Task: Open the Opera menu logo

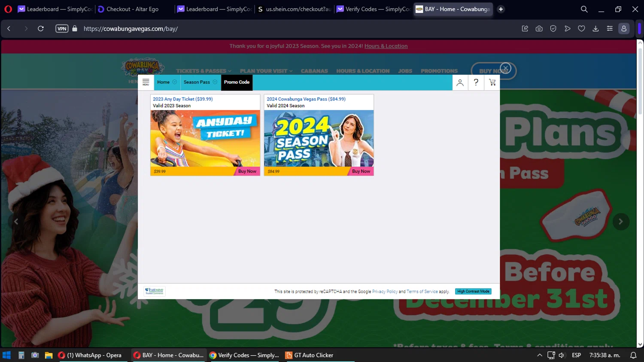Action: [x=8, y=9]
